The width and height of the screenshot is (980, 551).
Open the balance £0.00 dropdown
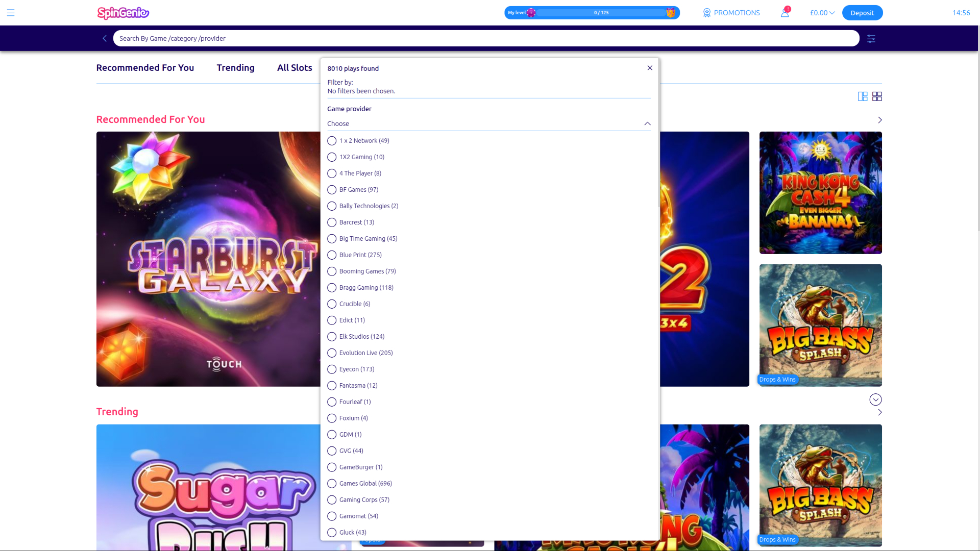coord(821,13)
